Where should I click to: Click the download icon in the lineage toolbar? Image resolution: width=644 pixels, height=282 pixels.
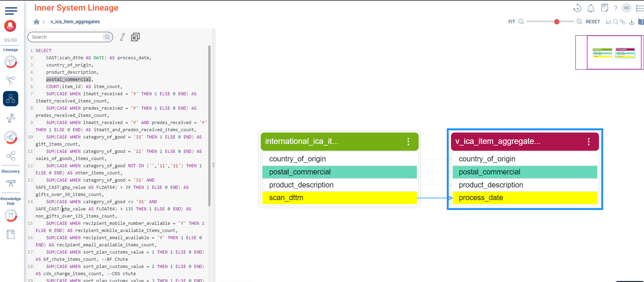[x=632, y=22]
